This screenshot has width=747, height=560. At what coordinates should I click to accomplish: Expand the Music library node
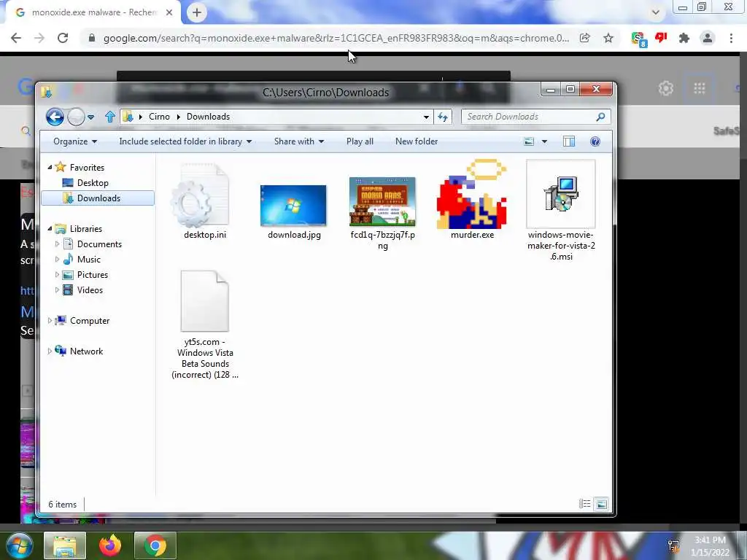(57, 260)
